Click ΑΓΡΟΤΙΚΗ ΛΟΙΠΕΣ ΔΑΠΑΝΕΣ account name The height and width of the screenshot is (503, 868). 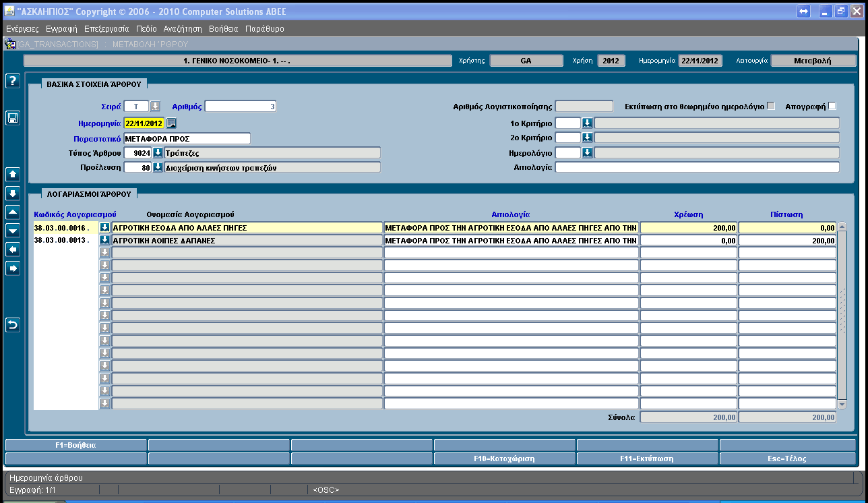(247, 240)
